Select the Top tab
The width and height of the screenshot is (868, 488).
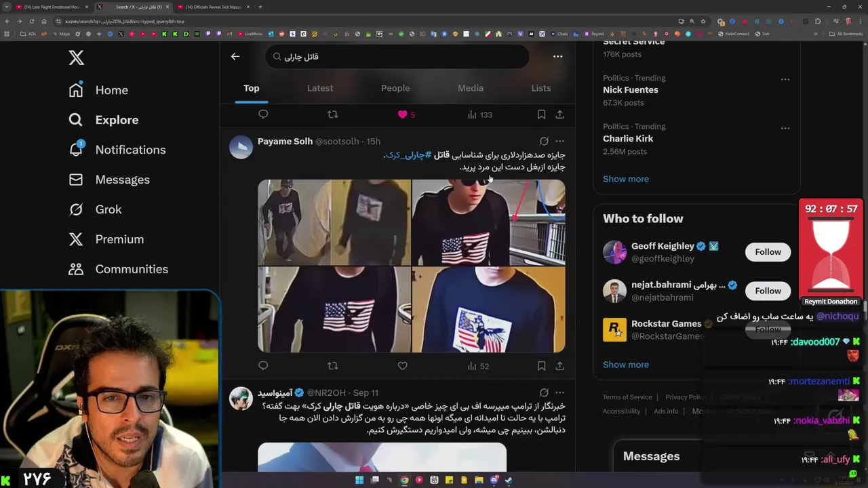pos(252,88)
